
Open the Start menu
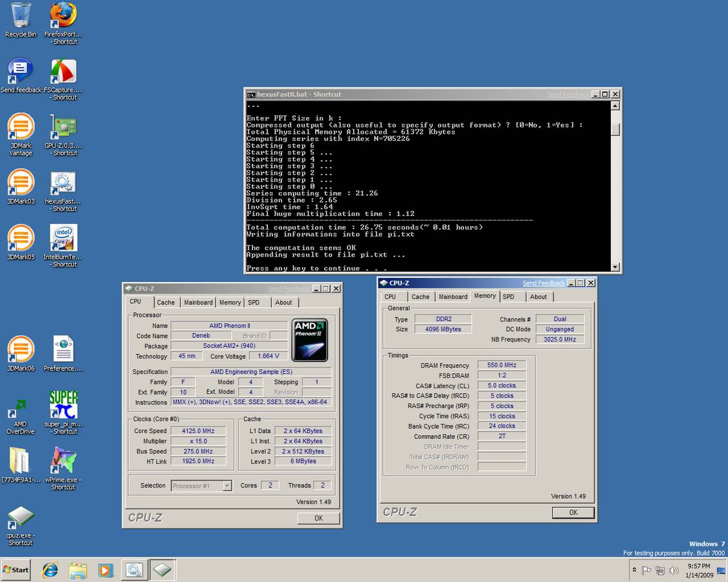(x=16, y=570)
